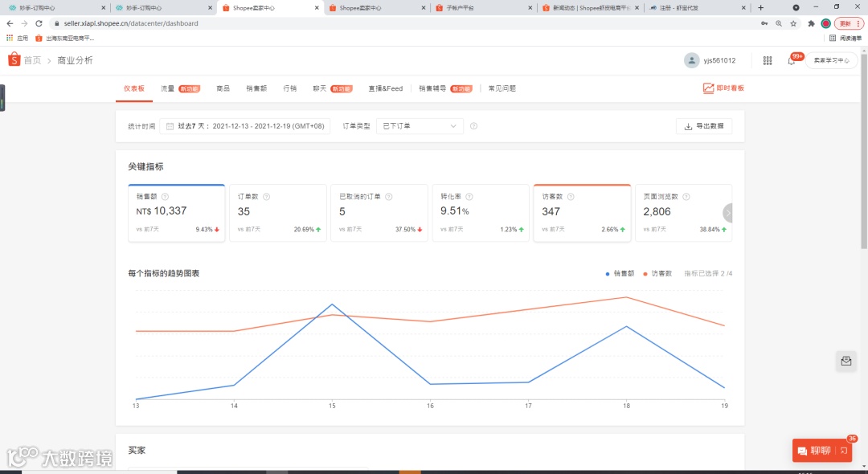Switch to the 注册 - 虾宝代发 browser tab
The image size is (868, 474).
click(698, 8)
